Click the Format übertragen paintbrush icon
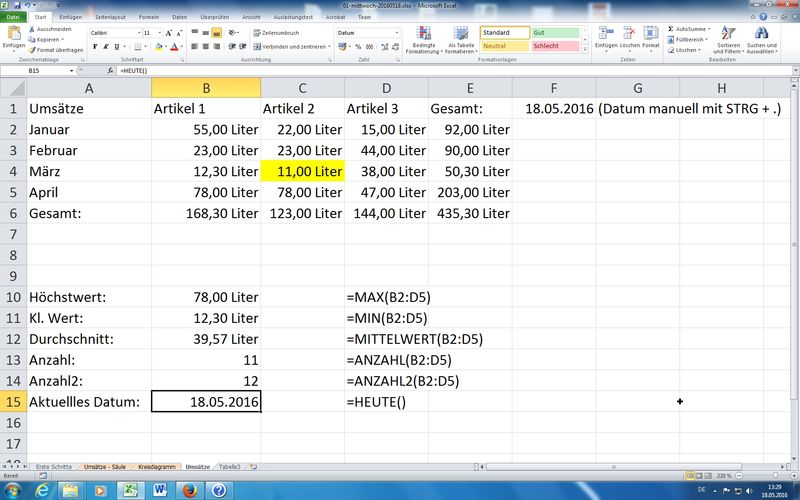Screen dimensions: 800x500 coord(32,49)
